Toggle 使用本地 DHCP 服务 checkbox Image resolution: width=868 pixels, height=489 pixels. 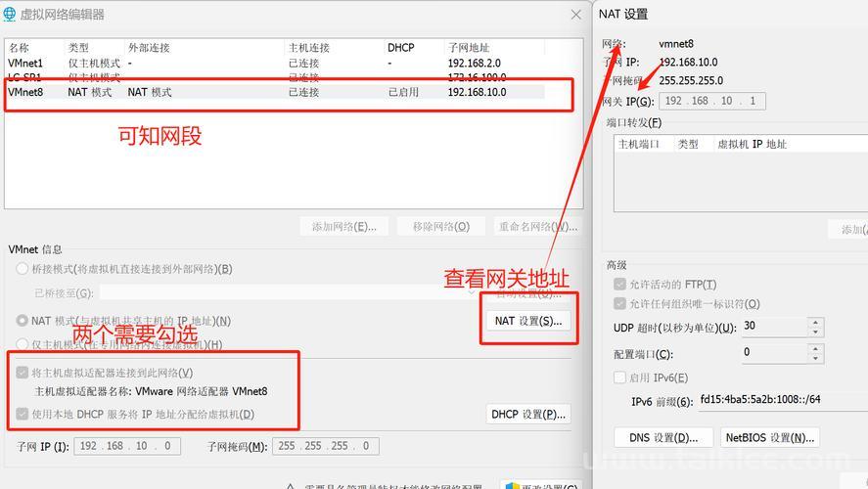[23, 414]
